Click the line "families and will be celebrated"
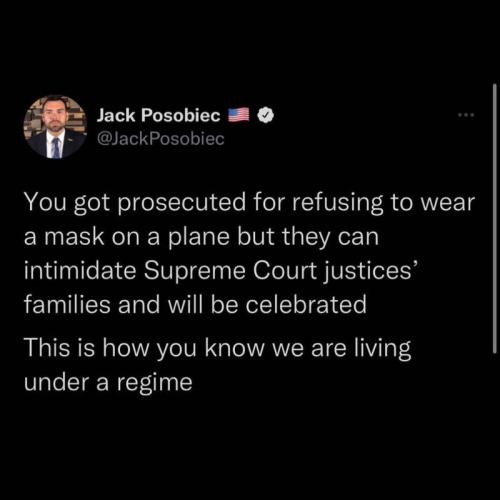The height and width of the screenshot is (500, 500). tap(195, 305)
